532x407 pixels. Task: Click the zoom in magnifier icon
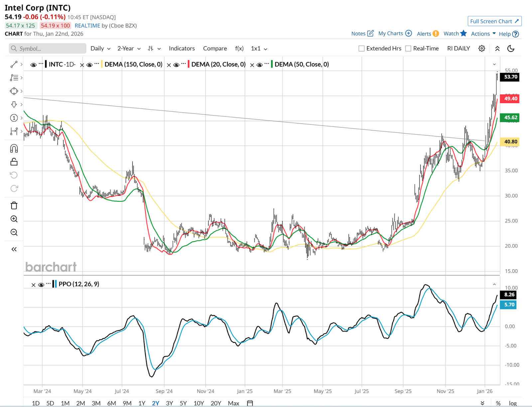(14, 219)
